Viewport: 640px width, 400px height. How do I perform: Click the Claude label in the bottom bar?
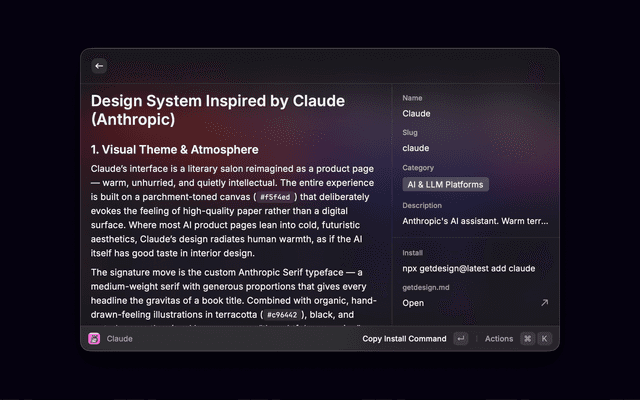coord(120,339)
